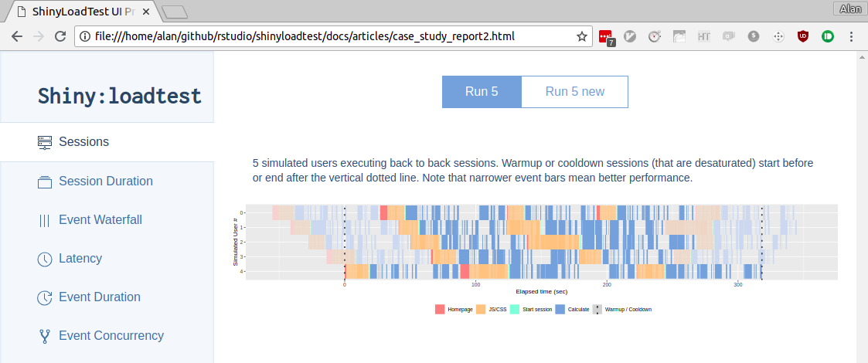Click the Sessions server icon in sidebar
This screenshot has height=363, width=868.
click(x=44, y=142)
